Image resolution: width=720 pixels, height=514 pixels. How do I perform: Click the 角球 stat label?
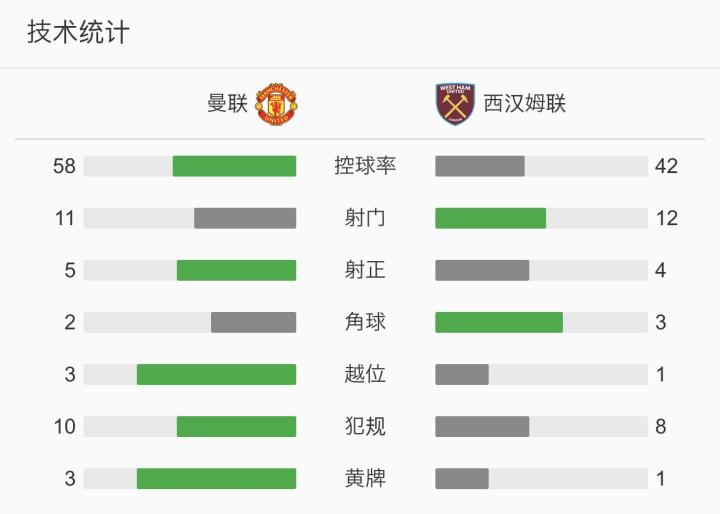(x=365, y=322)
